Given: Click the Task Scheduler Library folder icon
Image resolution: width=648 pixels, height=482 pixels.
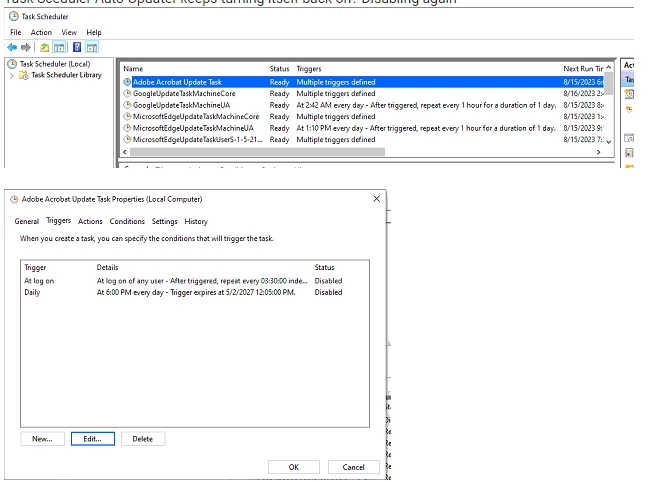Looking at the screenshot, I should click(24, 75).
